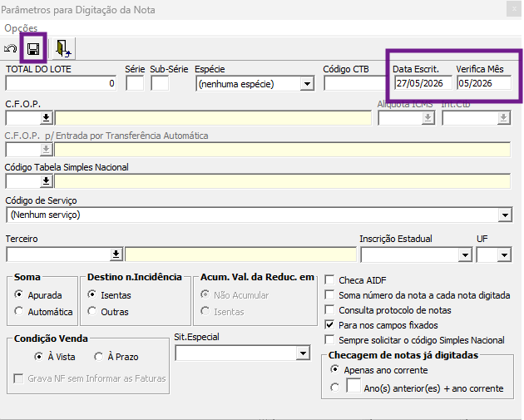Click the Código CTB field
The height and width of the screenshot is (420, 524).
[x=356, y=83]
